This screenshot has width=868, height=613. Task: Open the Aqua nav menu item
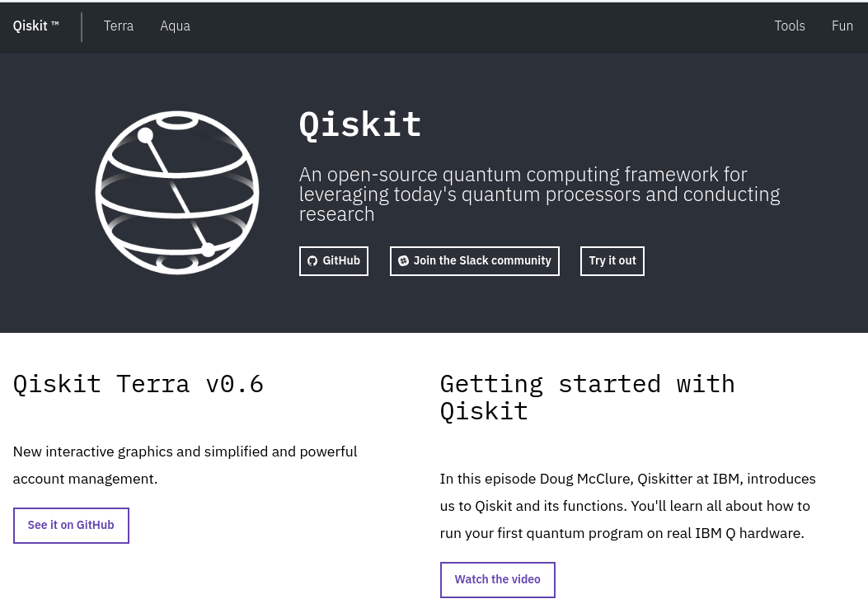(175, 26)
